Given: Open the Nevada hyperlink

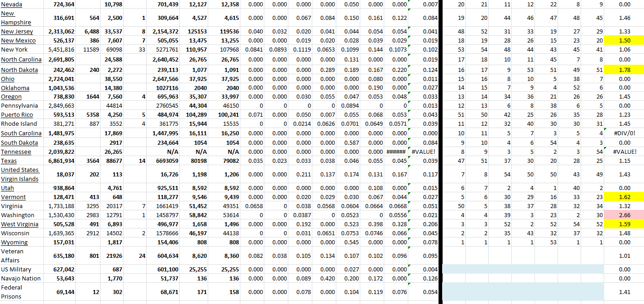Looking at the screenshot, I should pyautogui.click(x=11, y=4).
